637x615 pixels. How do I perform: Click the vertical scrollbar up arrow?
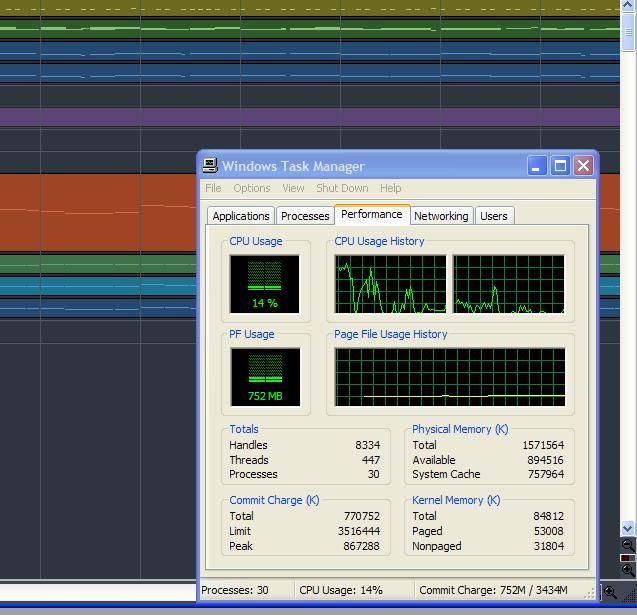(x=628, y=6)
